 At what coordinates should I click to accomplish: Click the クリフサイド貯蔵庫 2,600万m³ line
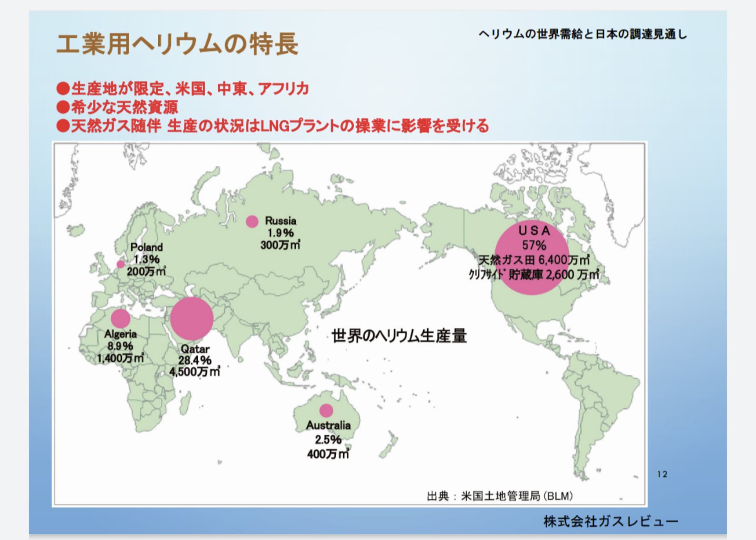534,275
